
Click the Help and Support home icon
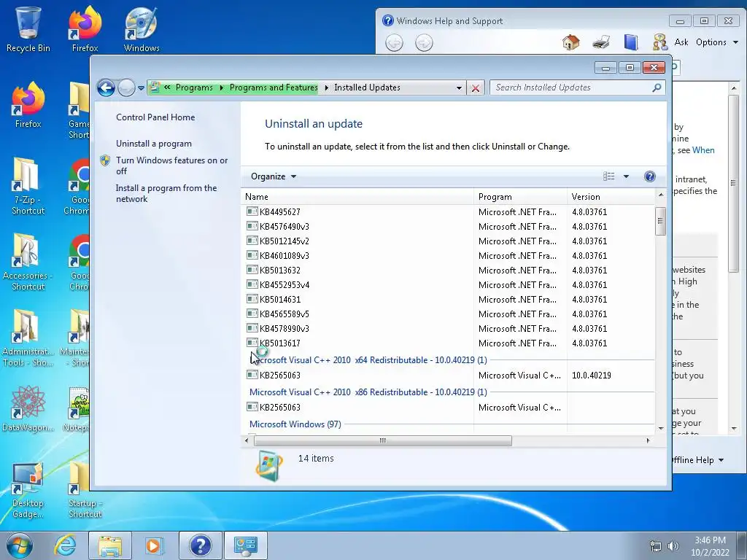(570, 42)
